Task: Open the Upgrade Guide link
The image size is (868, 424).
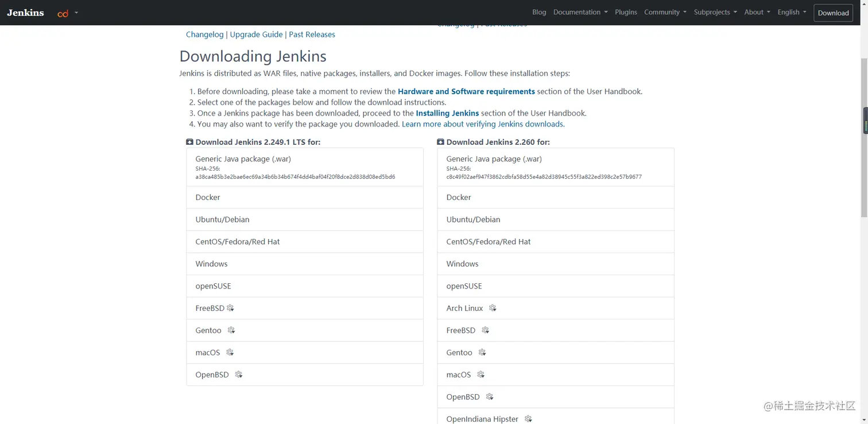Action: (256, 34)
